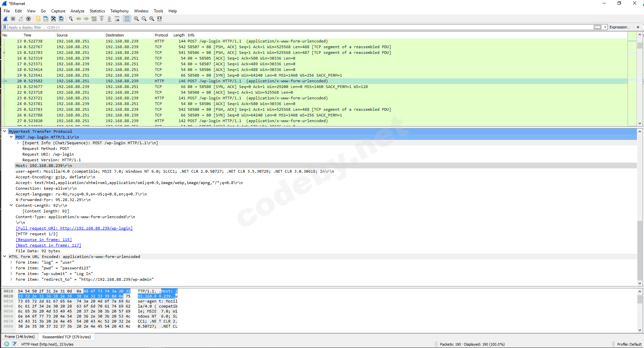644x348 pixels.
Task: Collapse the POST /wp-login HTTP/1.1 node
Action: pos(11,137)
